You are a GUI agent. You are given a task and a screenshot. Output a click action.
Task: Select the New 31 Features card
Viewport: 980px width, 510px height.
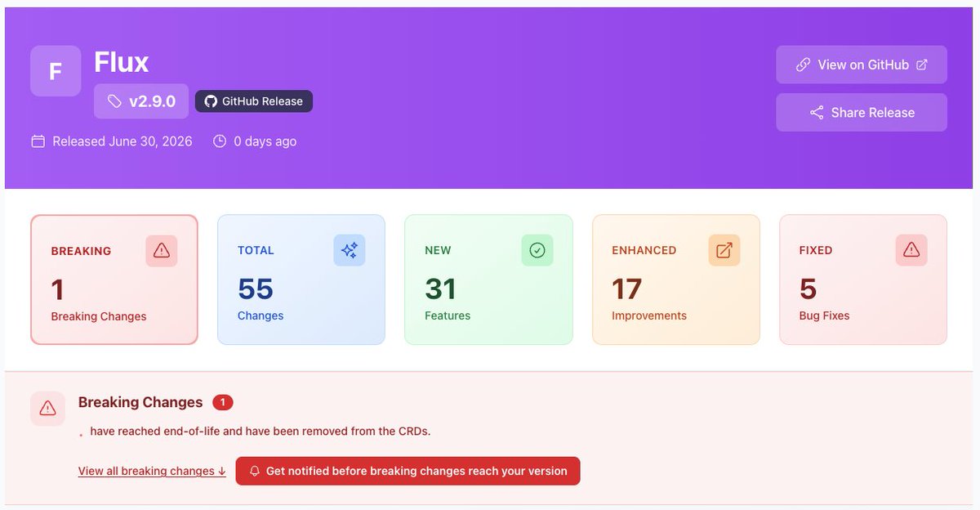click(x=488, y=280)
